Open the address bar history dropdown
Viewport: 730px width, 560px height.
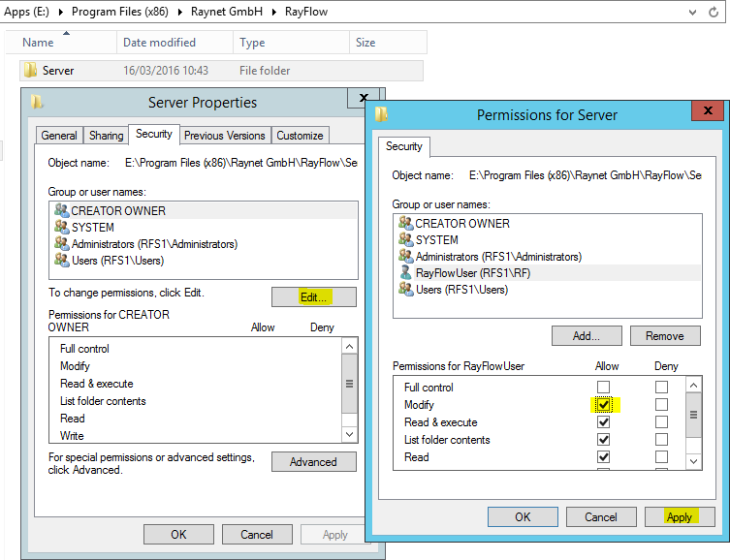tap(693, 12)
